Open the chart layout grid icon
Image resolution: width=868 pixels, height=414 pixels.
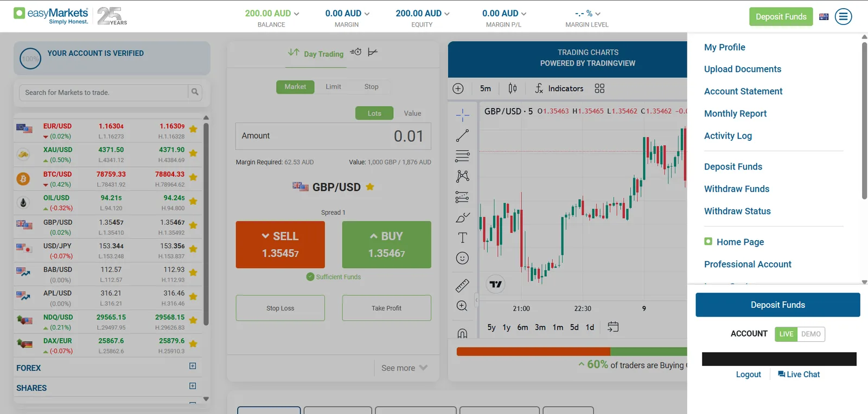point(599,88)
